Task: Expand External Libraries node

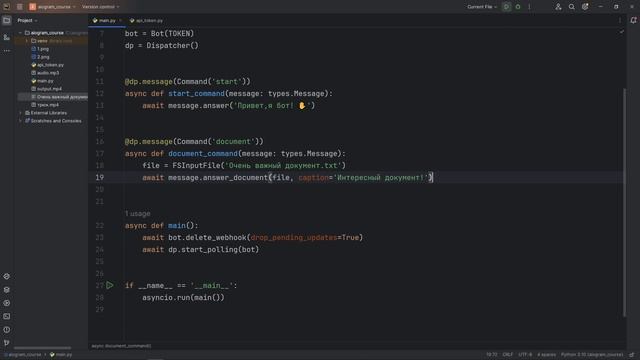Action: tap(20, 113)
